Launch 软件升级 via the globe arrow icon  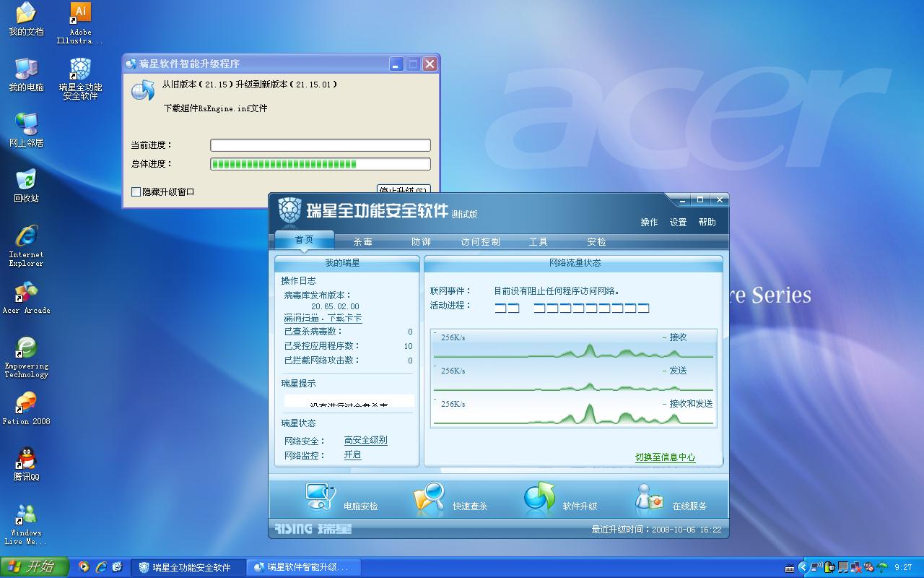pos(539,498)
